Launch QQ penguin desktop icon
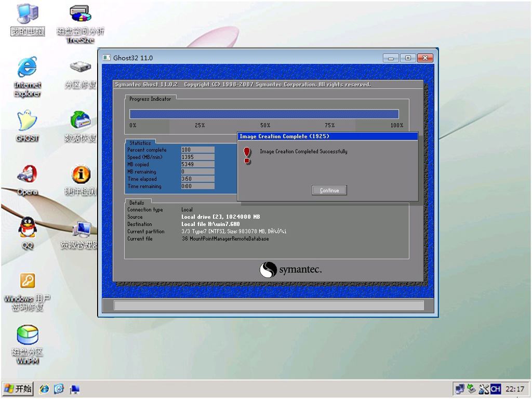 (x=27, y=233)
